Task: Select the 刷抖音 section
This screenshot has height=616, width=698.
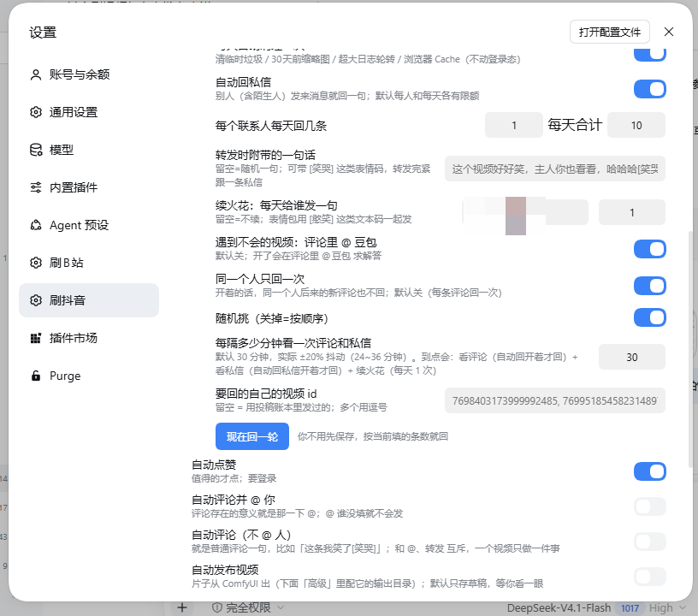Action: (89, 300)
